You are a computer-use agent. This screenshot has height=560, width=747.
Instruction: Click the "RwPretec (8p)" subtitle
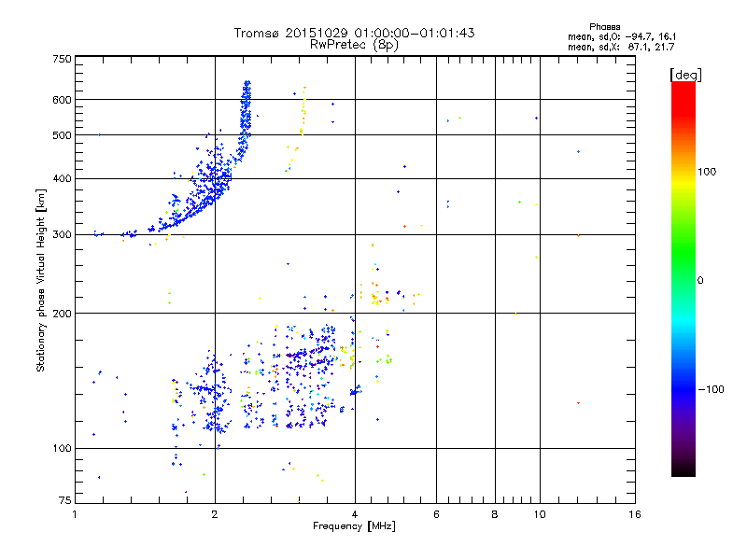(354, 45)
